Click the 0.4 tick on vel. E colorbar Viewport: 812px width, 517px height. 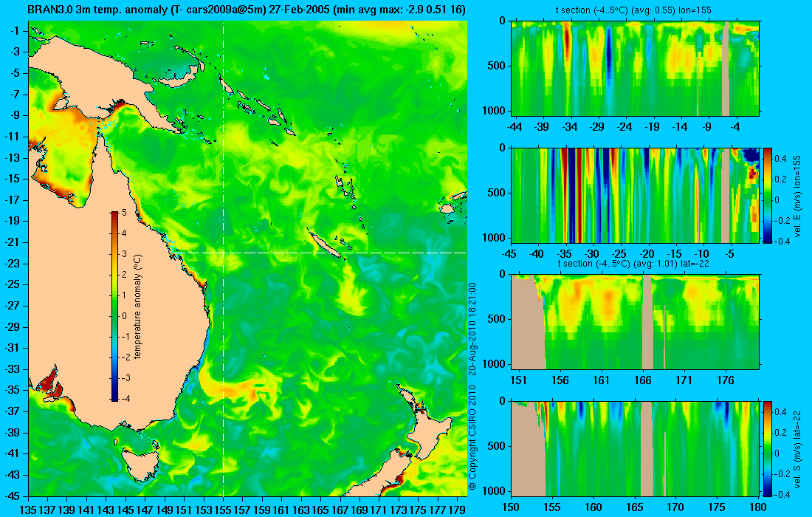click(780, 159)
